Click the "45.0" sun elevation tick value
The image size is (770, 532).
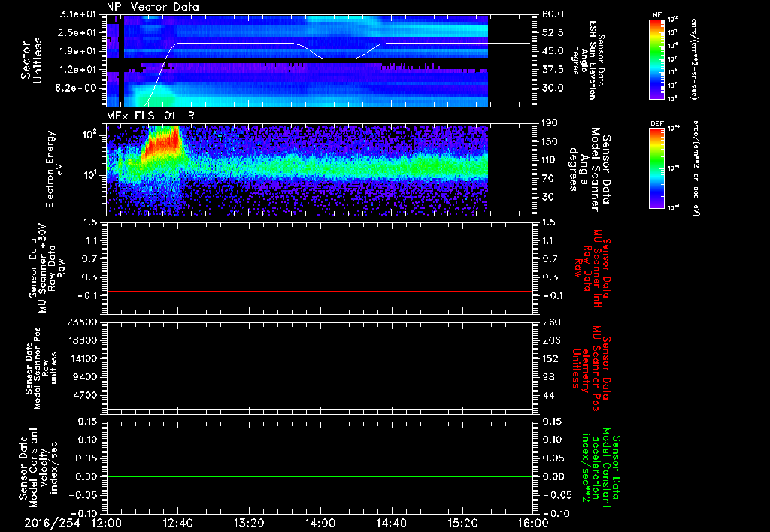click(553, 51)
